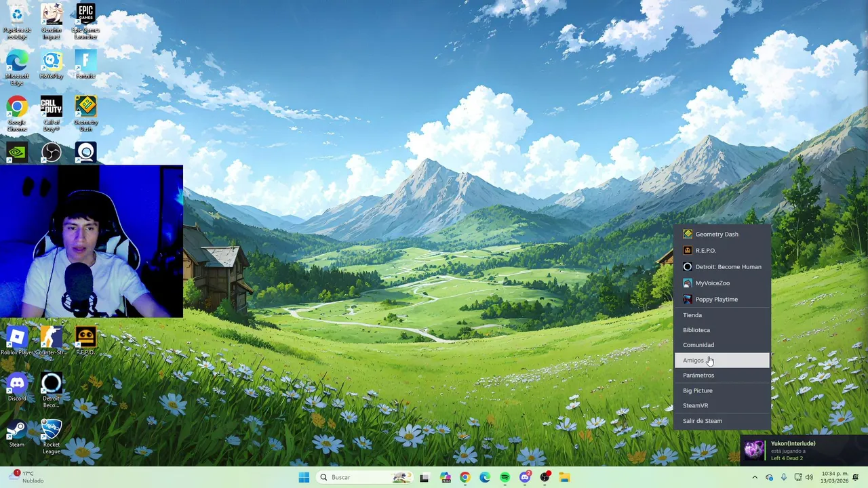Image resolution: width=868 pixels, height=488 pixels.
Task: Click Microsoft Edge in the taskbar
Action: [x=485, y=477]
